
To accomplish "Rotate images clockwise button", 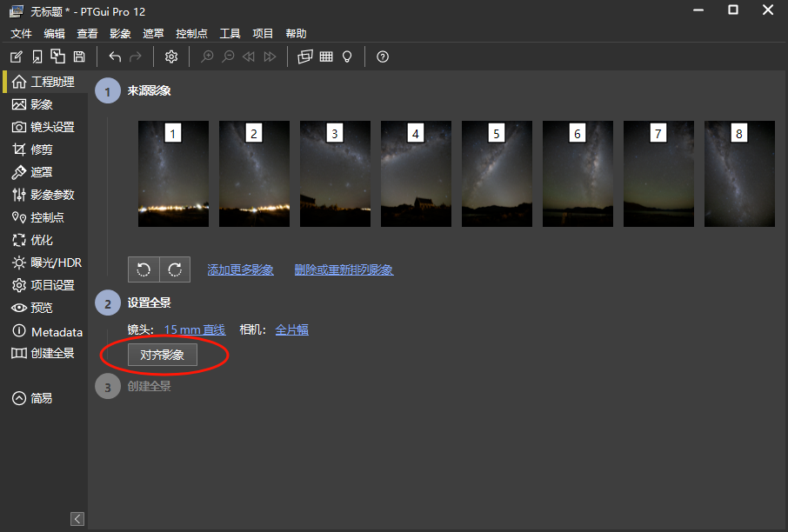I will tap(175, 269).
